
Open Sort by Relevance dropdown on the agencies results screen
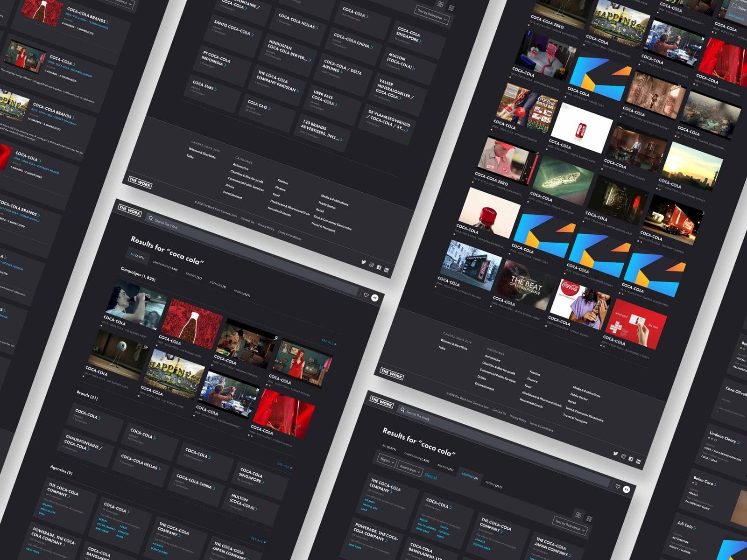click(570, 526)
